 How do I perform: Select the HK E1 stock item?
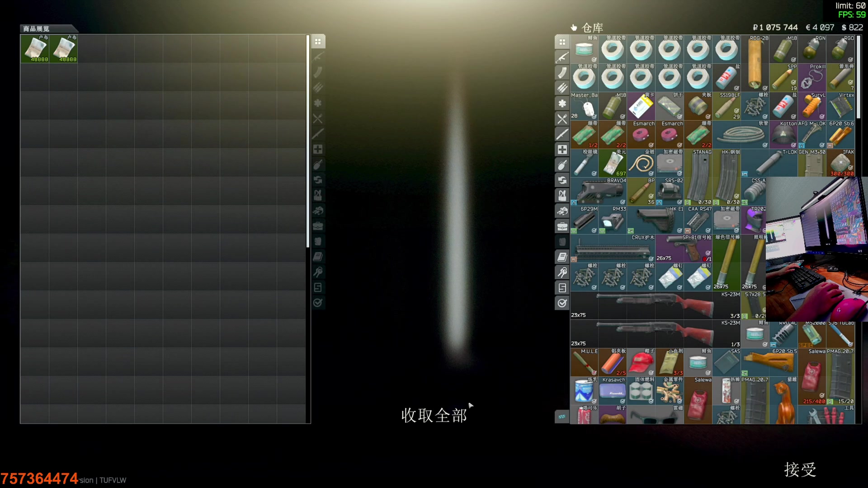[656, 220]
